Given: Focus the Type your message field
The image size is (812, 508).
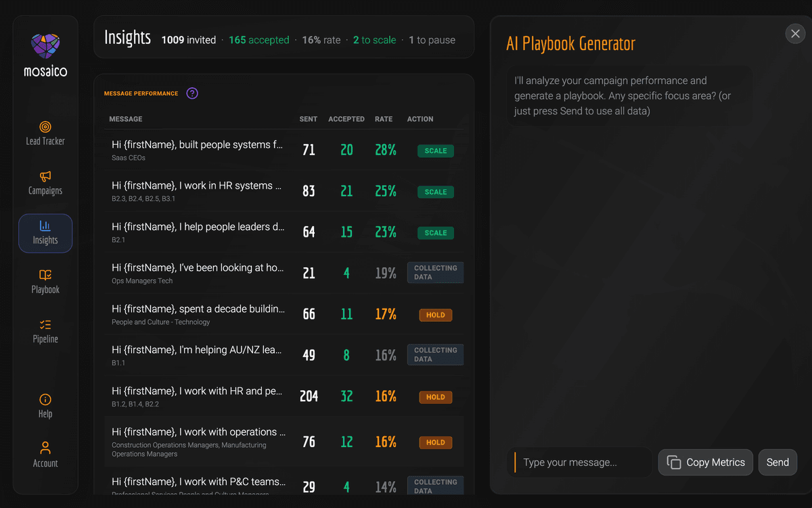Looking at the screenshot, I should pos(579,463).
